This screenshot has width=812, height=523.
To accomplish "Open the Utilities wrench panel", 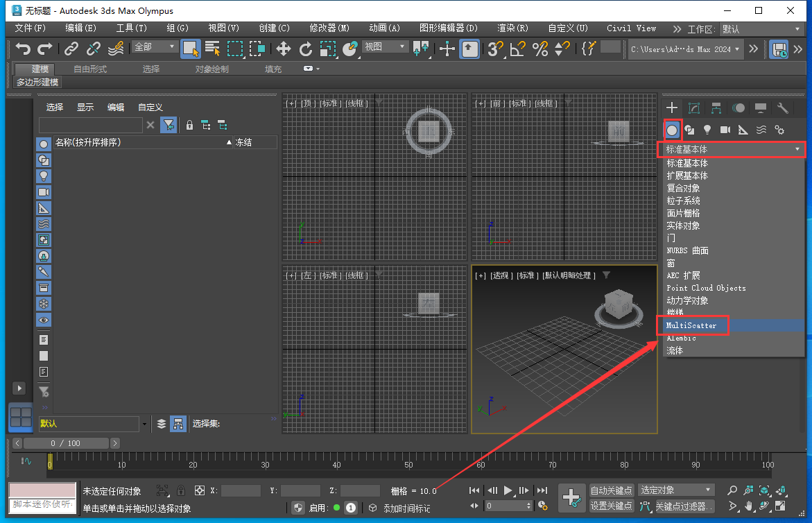I will point(783,108).
